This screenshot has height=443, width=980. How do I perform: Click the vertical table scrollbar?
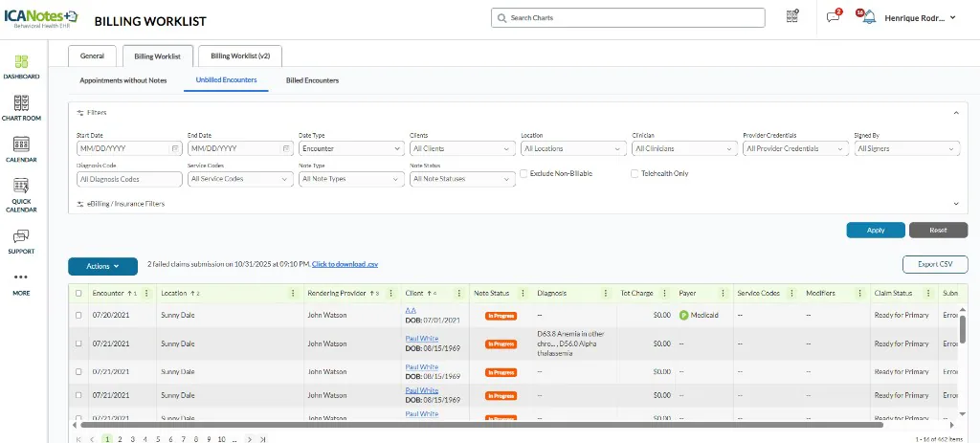[x=963, y=329]
